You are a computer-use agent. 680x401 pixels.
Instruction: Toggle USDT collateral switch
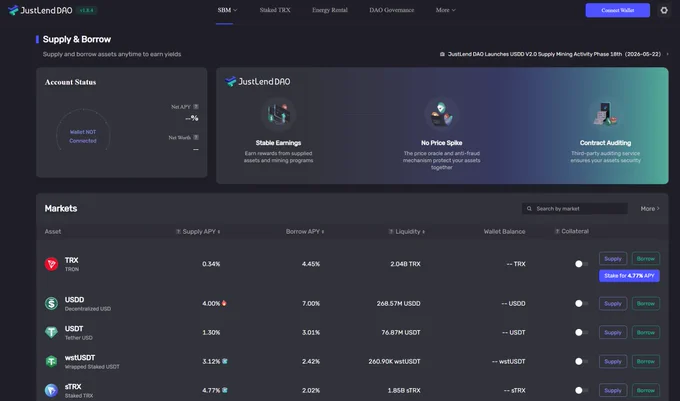pyautogui.click(x=581, y=333)
